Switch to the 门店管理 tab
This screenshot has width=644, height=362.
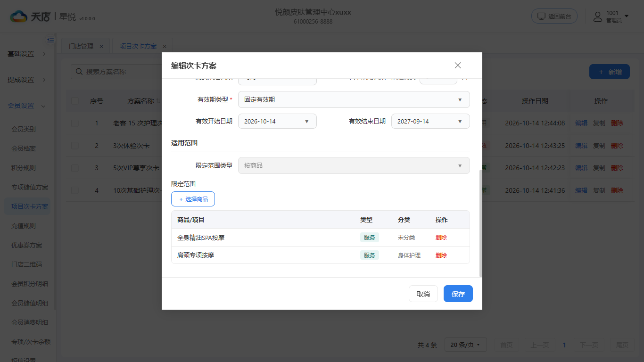coord(81,46)
